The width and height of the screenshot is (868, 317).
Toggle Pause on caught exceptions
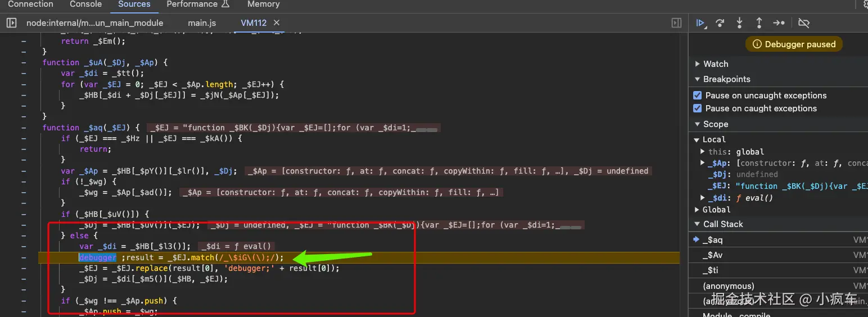[x=698, y=108]
